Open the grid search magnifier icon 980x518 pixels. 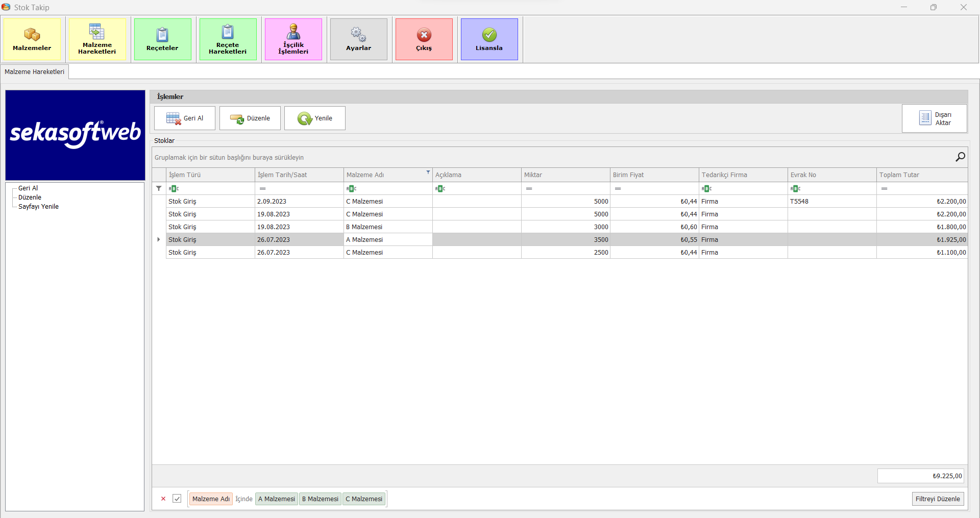(960, 157)
